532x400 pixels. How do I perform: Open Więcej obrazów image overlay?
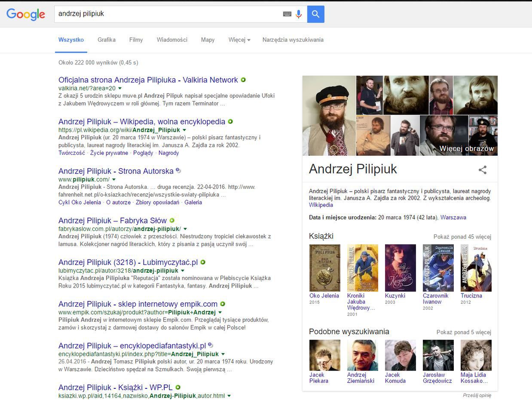466,149
